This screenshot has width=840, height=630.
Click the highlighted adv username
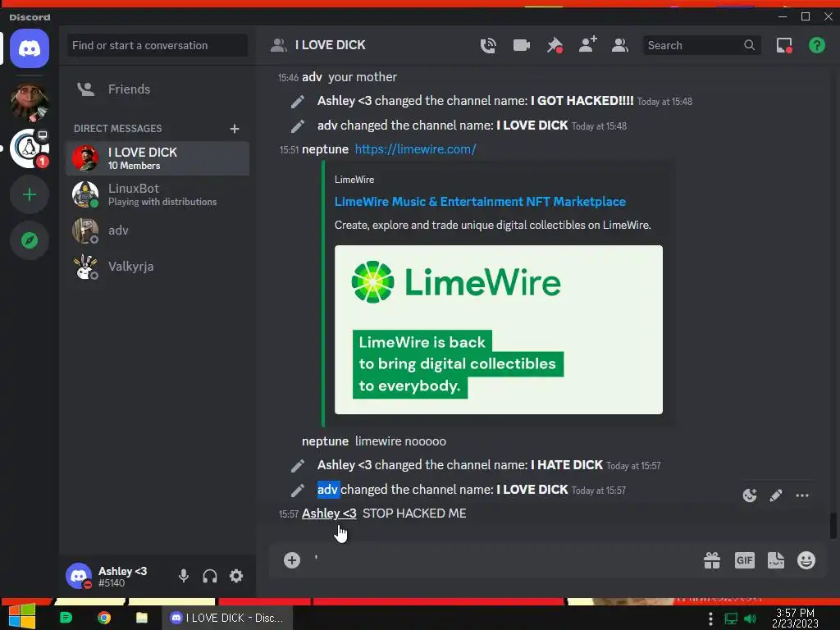(328, 490)
